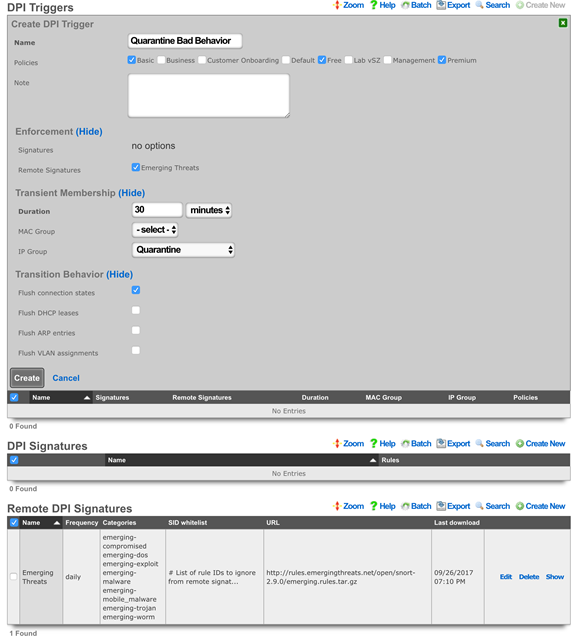Uncheck Flush connection states
This screenshot has width=585, height=641.
(x=136, y=290)
